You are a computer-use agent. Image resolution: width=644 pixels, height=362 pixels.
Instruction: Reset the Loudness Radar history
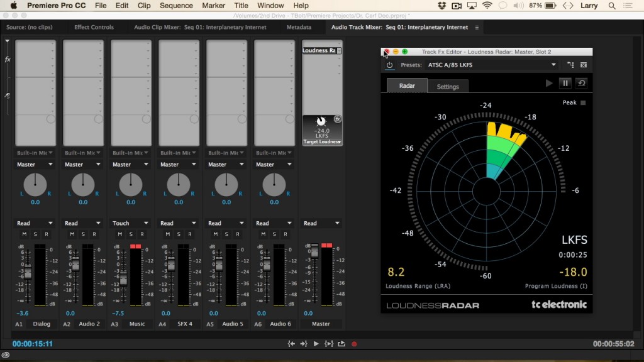[x=581, y=84]
